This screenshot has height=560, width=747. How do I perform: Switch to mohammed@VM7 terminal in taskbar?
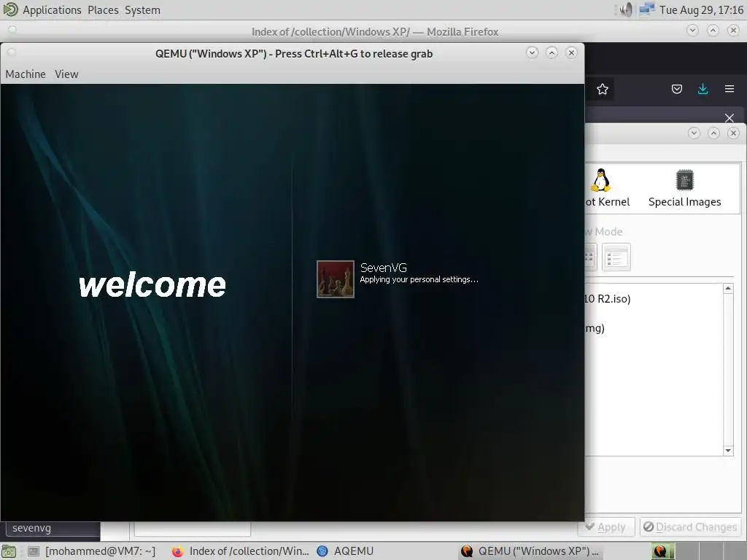[x=93, y=551]
